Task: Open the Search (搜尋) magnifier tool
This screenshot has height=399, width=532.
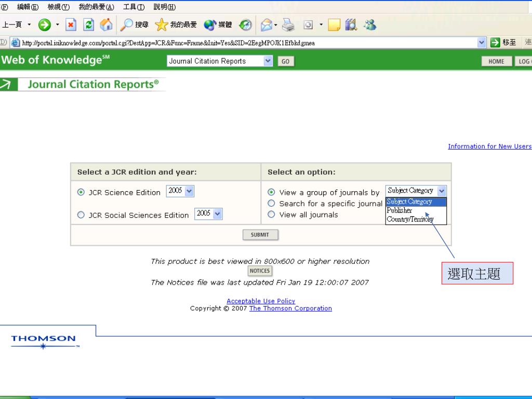Action: 135,25
